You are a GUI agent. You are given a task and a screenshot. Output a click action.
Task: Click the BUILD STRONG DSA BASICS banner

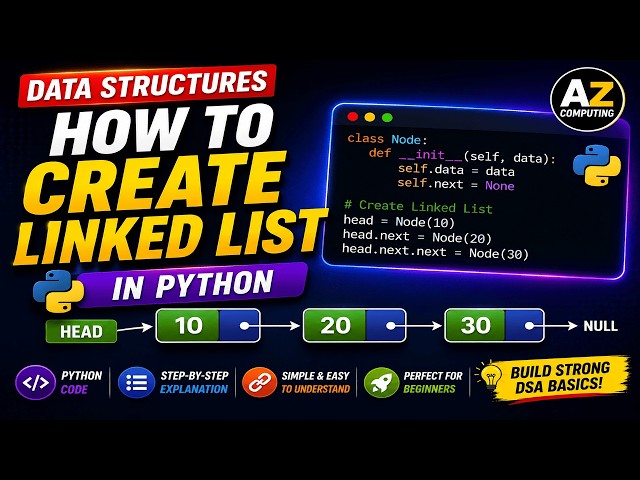(x=560, y=378)
